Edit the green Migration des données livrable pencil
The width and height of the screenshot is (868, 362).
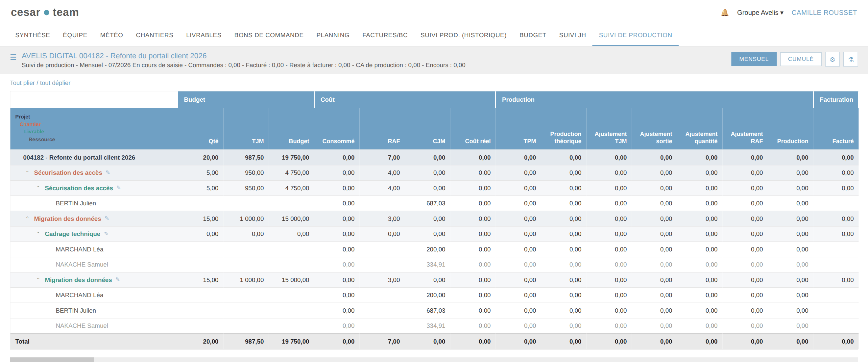tap(118, 279)
